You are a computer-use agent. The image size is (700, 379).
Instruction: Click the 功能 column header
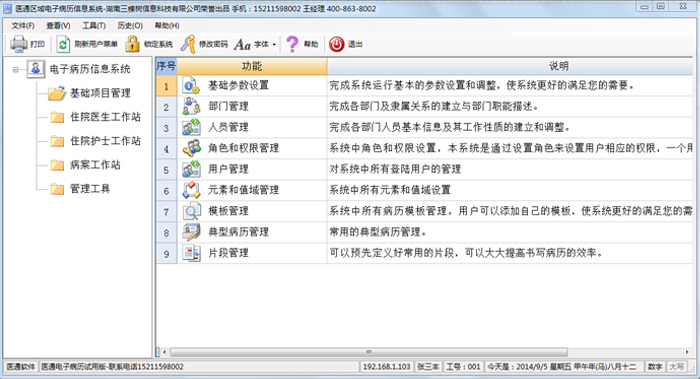click(252, 66)
